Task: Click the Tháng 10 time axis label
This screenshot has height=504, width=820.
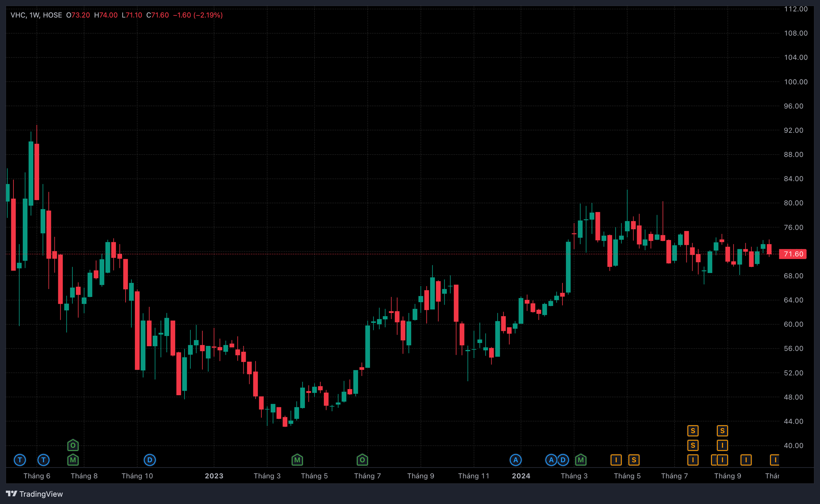Action: pyautogui.click(x=137, y=476)
